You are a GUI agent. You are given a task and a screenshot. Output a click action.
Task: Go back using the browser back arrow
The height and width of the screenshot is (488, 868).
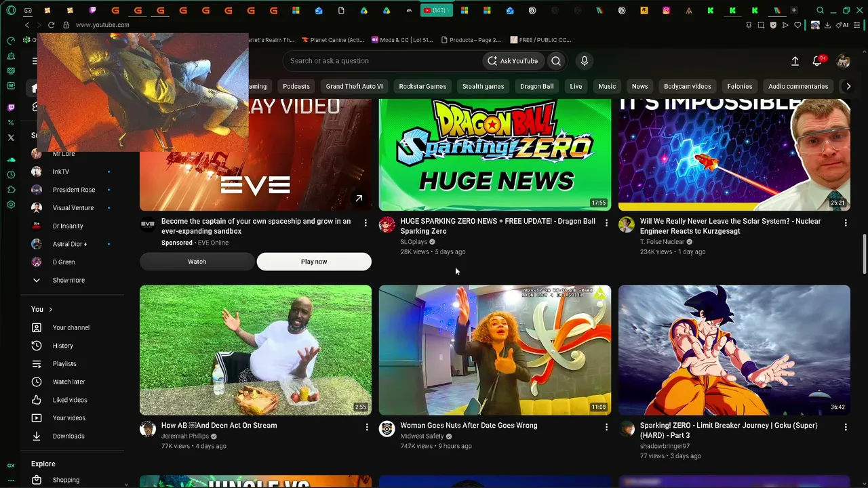[x=27, y=25]
